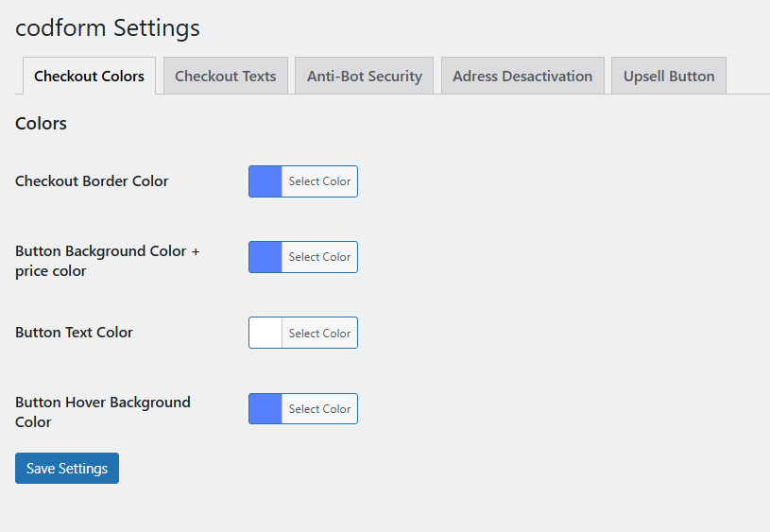Click the Checkout Border Color label
This screenshot has width=770, height=532.
92,181
